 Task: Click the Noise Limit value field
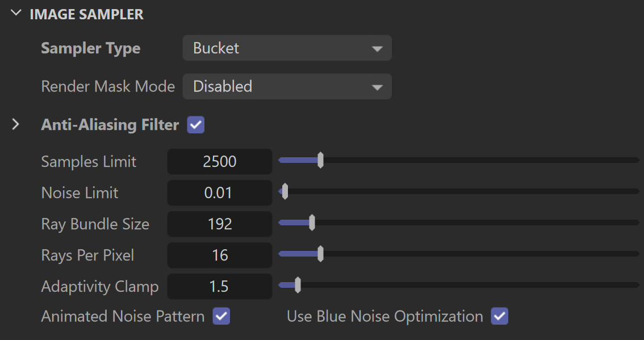220,192
